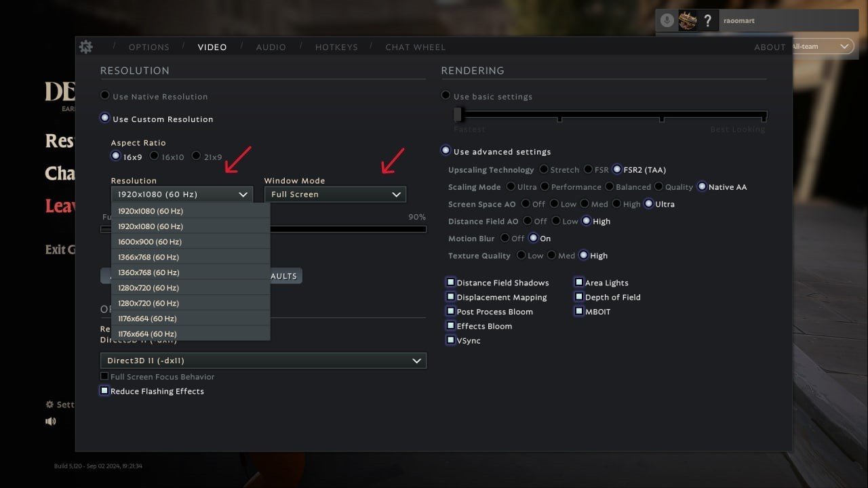
Task: Click the raoomart player avatar
Action: [x=688, y=20]
